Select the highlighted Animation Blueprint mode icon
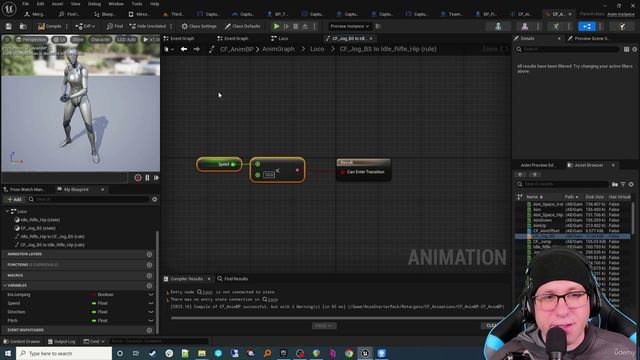The height and width of the screenshot is (360, 640). (x=587, y=26)
